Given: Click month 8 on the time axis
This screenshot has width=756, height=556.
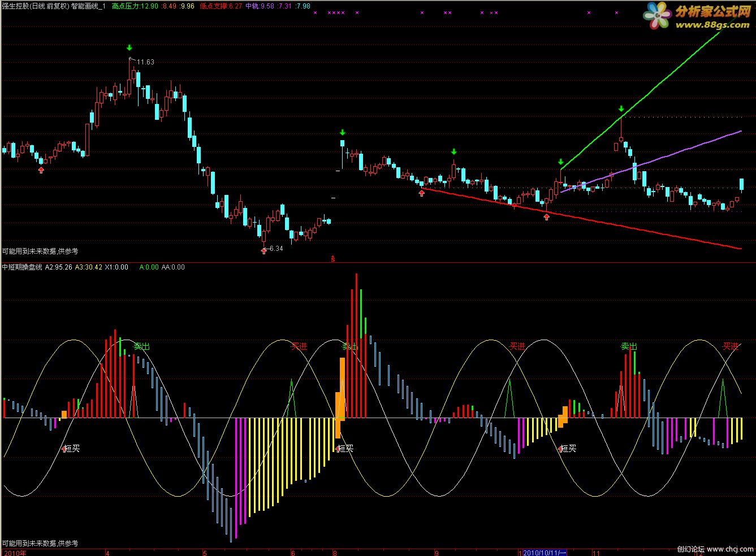Looking at the screenshot, I should [x=335, y=552].
